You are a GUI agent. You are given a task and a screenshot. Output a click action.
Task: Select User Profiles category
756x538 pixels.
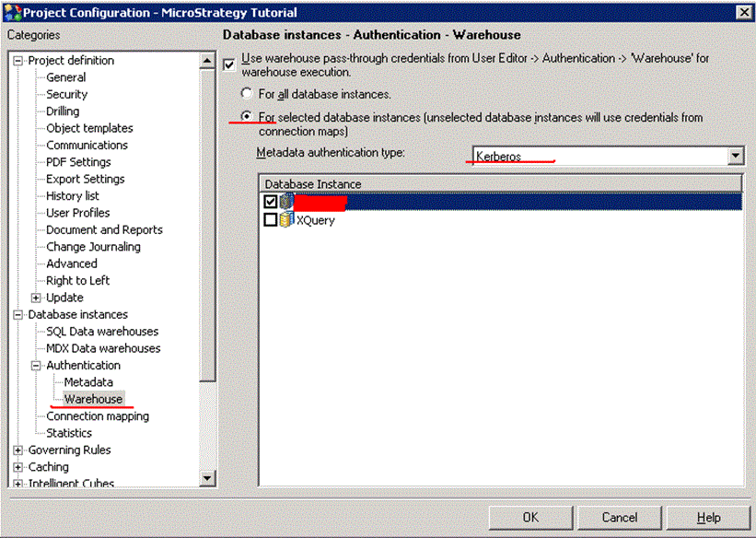78,213
